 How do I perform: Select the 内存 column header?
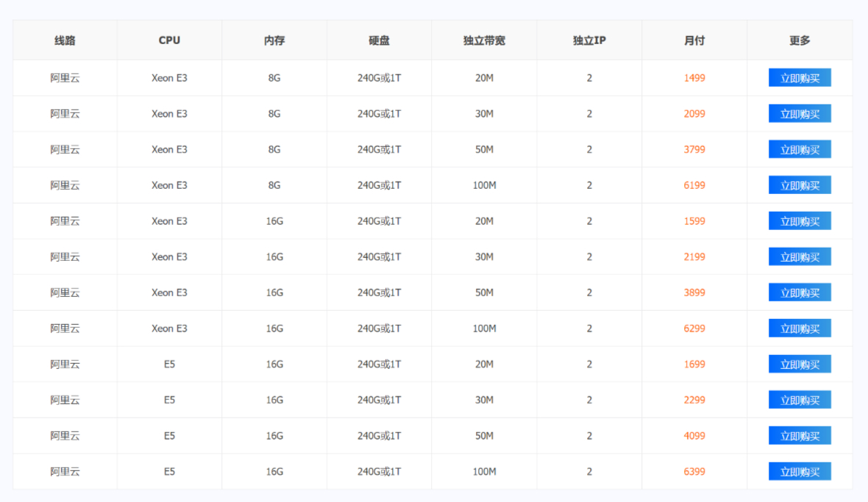[x=274, y=40]
